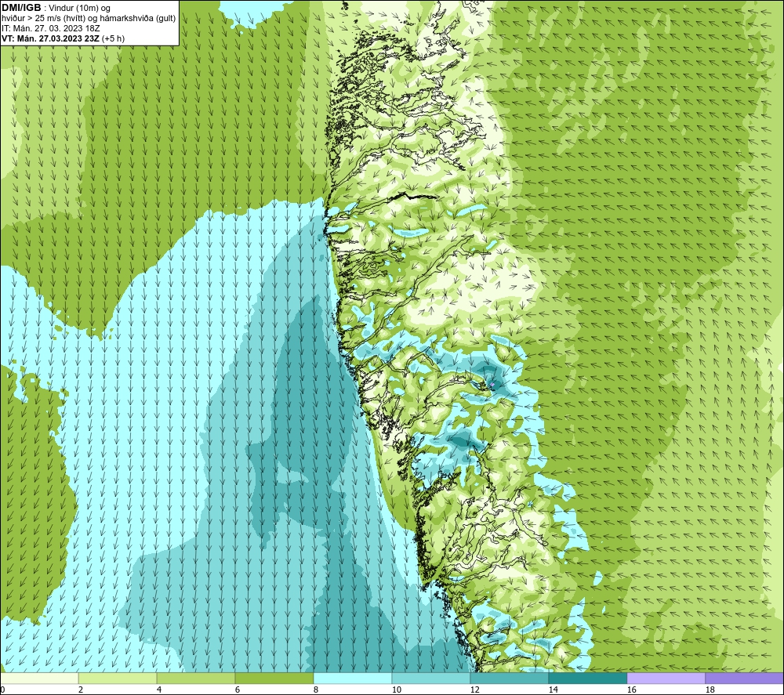Select the 16–18 m/s light purple swatch
Screen dimensions: 784x695
pos(666,679)
